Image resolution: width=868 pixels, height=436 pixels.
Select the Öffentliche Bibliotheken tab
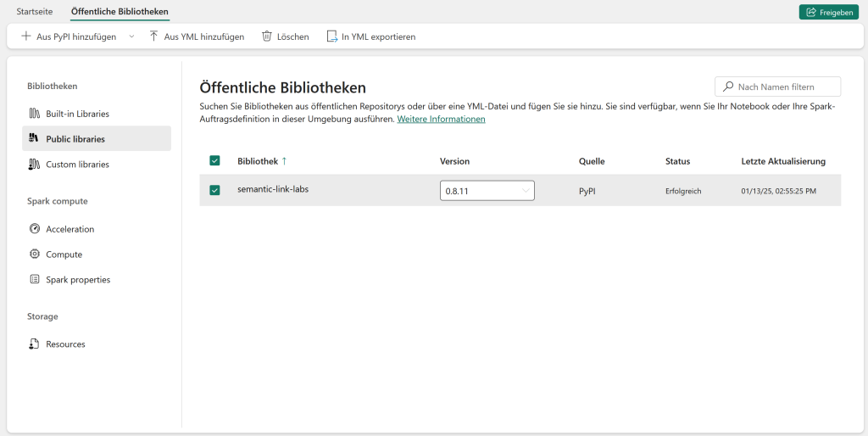click(x=120, y=12)
